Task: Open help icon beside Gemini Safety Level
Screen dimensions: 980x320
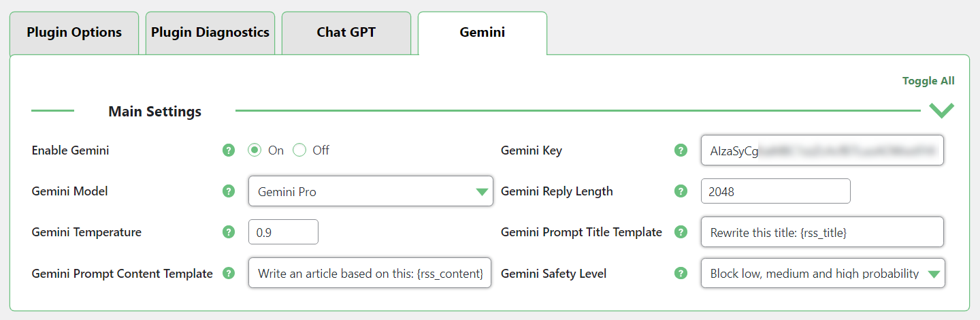Action: coord(681,273)
